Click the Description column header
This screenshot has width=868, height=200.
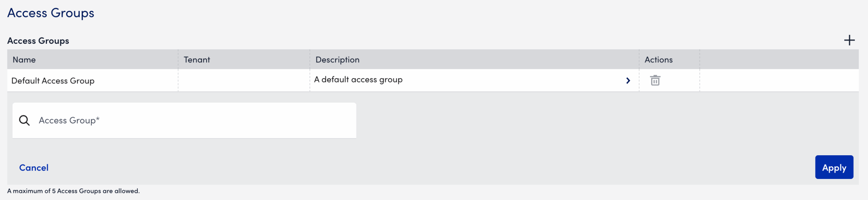[337, 60]
